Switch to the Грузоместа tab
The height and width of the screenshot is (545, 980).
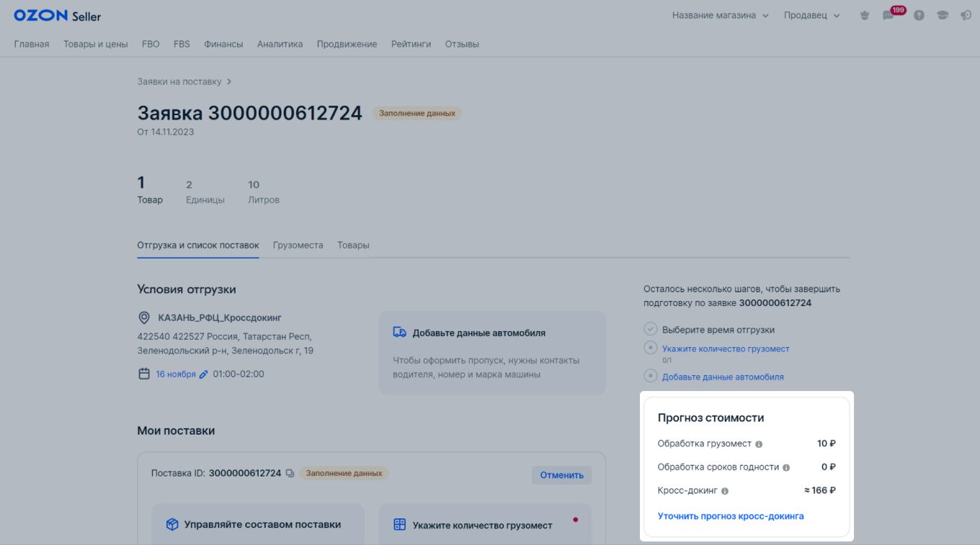click(298, 245)
